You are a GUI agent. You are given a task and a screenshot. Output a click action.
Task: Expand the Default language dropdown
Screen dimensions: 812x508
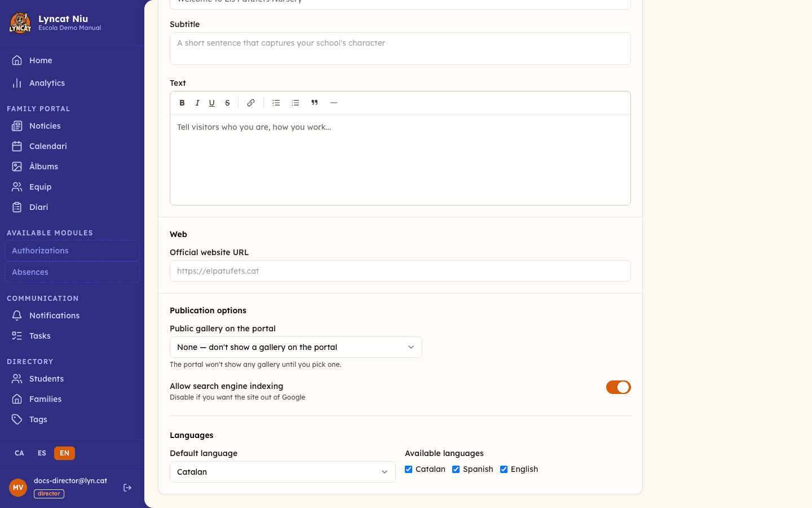pos(283,472)
